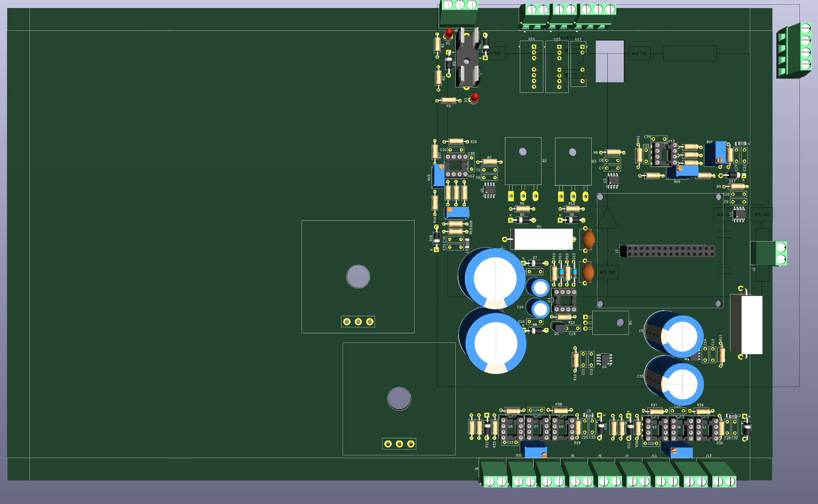The image size is (818, 504).
Task: Select the red LED D2
Action: [x=474, y=98]
